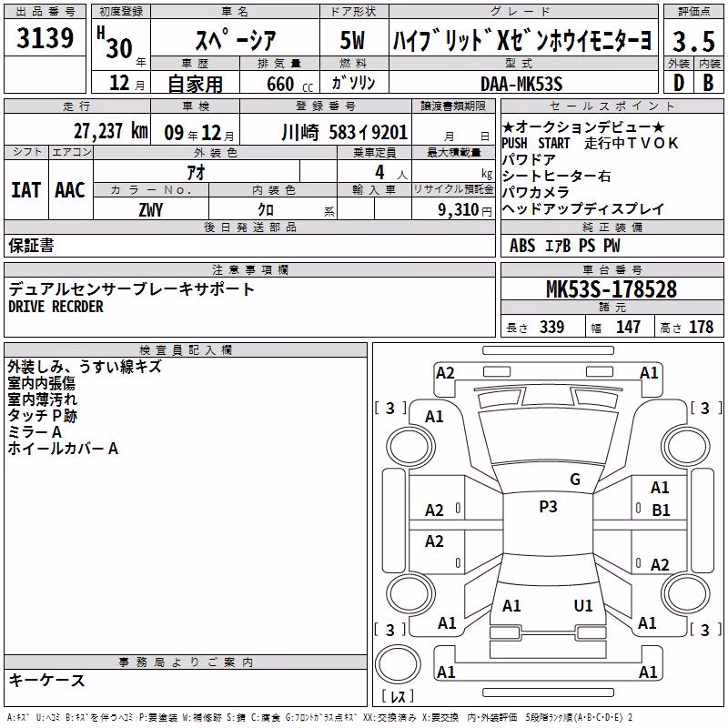728x728 pixels.
Task: Select the セールスポイント section header
Action: click(612, 106)
